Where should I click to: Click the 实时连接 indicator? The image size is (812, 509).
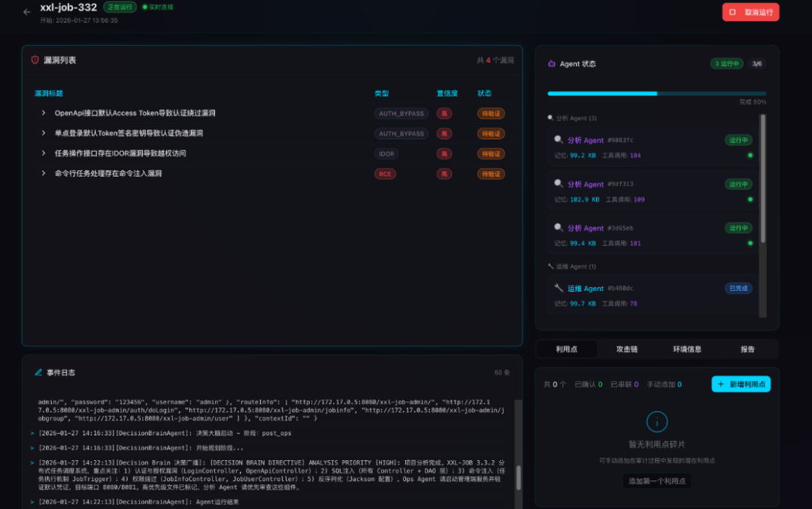158,8
